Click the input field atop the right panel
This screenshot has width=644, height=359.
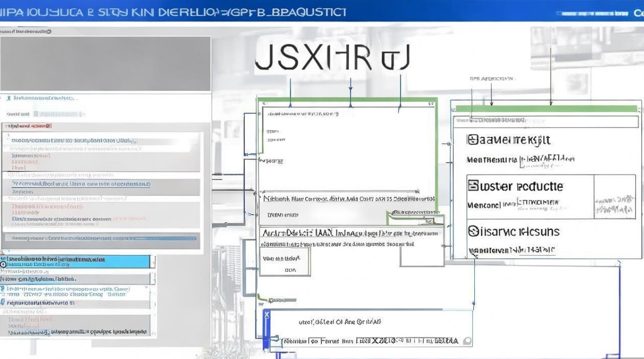click(546, 122)
